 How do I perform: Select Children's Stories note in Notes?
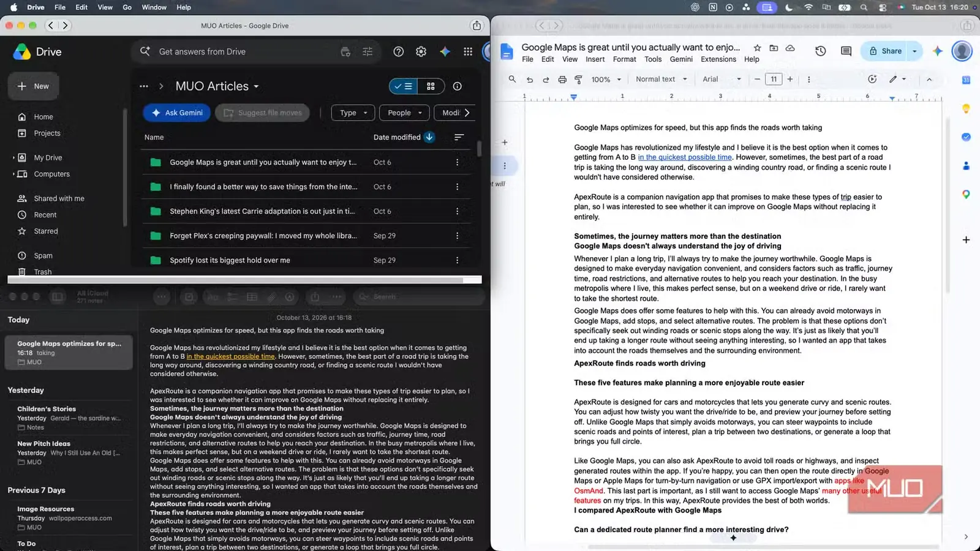click(x=69, y=418)
